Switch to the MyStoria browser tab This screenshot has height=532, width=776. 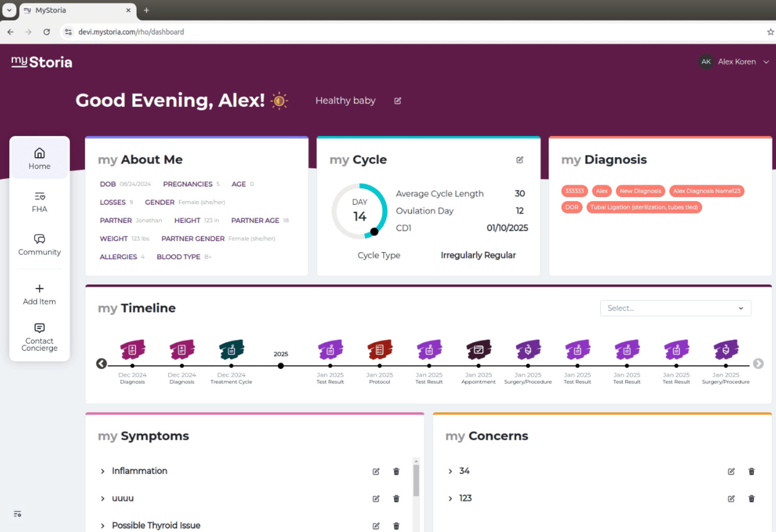(x=78, y=10)
